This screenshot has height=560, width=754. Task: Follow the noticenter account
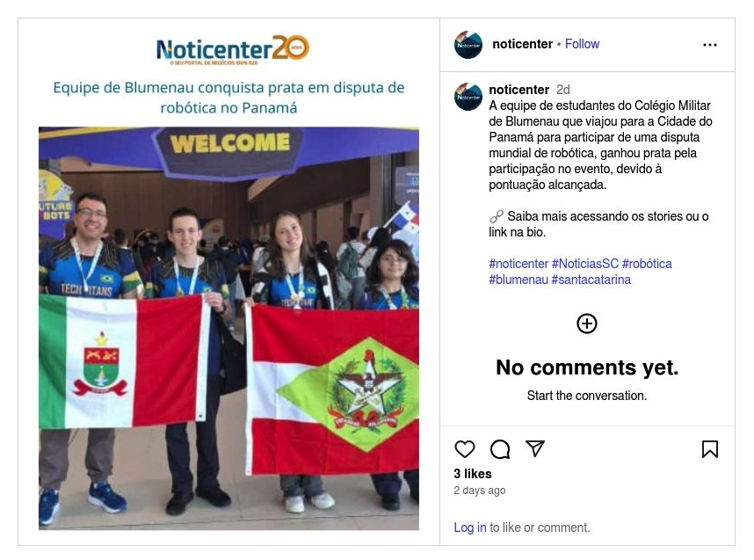(582, 44)
